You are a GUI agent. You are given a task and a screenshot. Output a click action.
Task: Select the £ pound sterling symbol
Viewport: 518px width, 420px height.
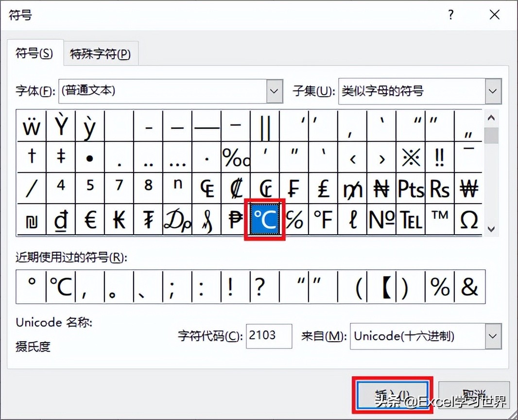[323, 188]
